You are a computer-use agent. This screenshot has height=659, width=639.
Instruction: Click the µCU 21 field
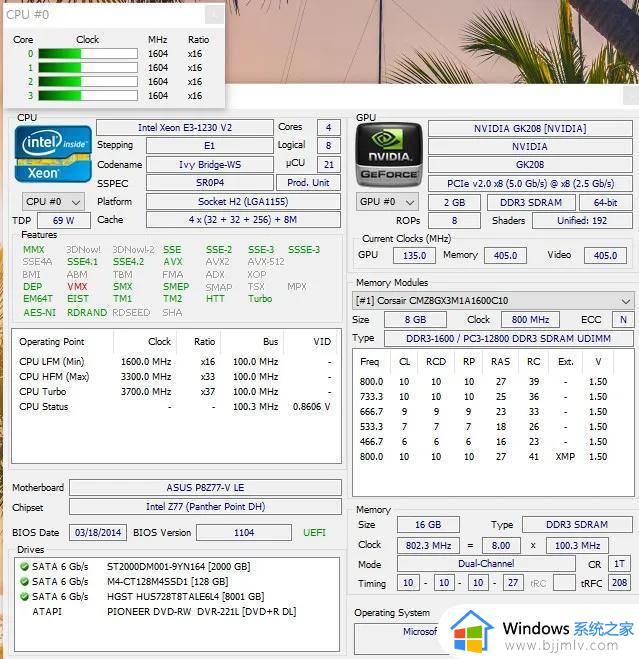click(328, 164)
